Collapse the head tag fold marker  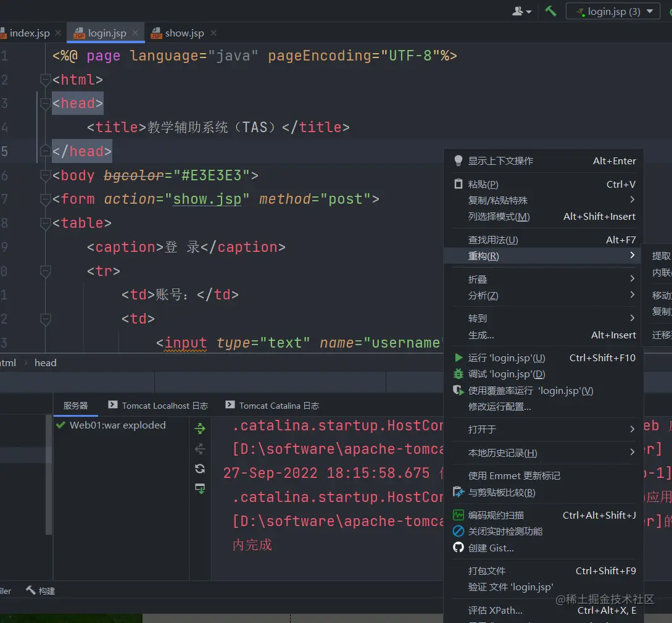(45, 103)
